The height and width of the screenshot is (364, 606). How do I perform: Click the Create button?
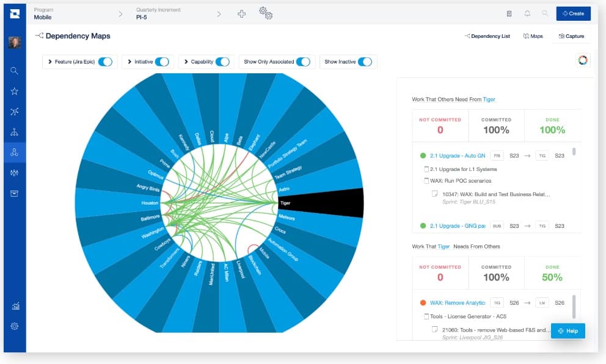(x=572, y=13)
